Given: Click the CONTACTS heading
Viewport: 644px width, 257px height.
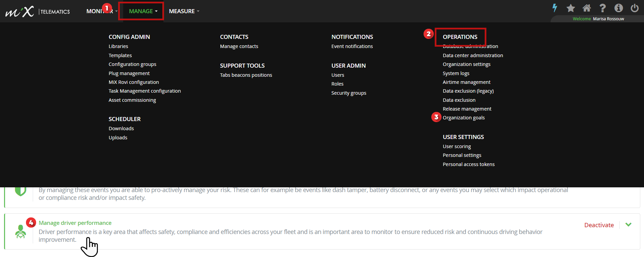Looking at the screenshot, I should pyautogui.click(x=234, y=37).
